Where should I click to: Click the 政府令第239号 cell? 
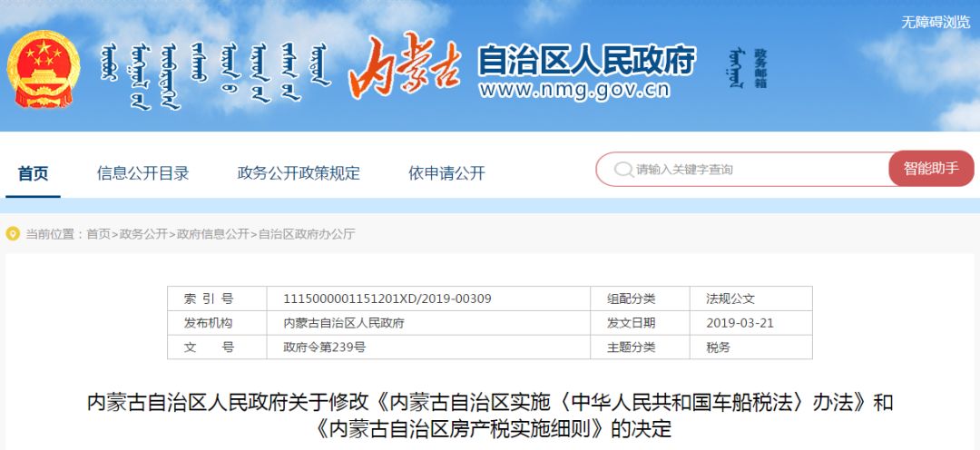[x=428, y=347]
